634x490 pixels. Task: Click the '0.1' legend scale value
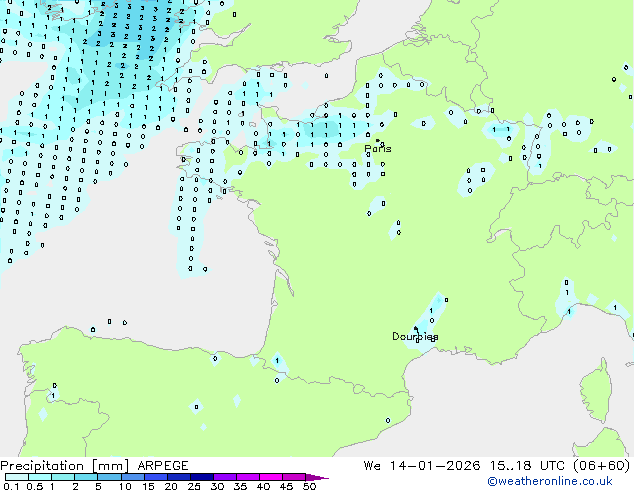pos(11,486)
